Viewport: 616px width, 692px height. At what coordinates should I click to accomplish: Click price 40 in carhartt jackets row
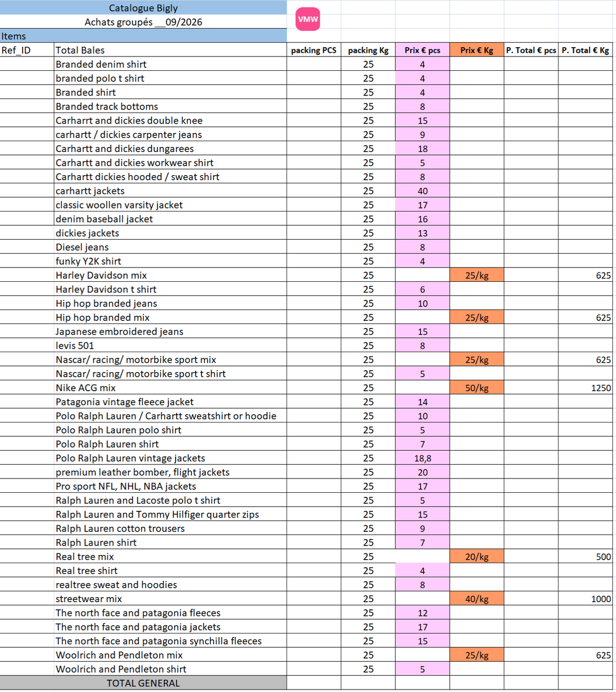click(422, 190)
